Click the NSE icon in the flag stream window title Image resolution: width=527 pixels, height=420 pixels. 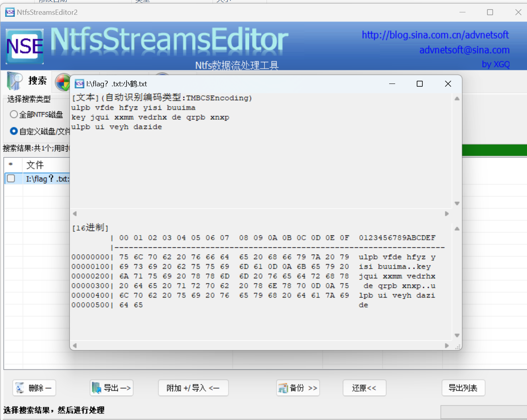click(x=80, y=84)
